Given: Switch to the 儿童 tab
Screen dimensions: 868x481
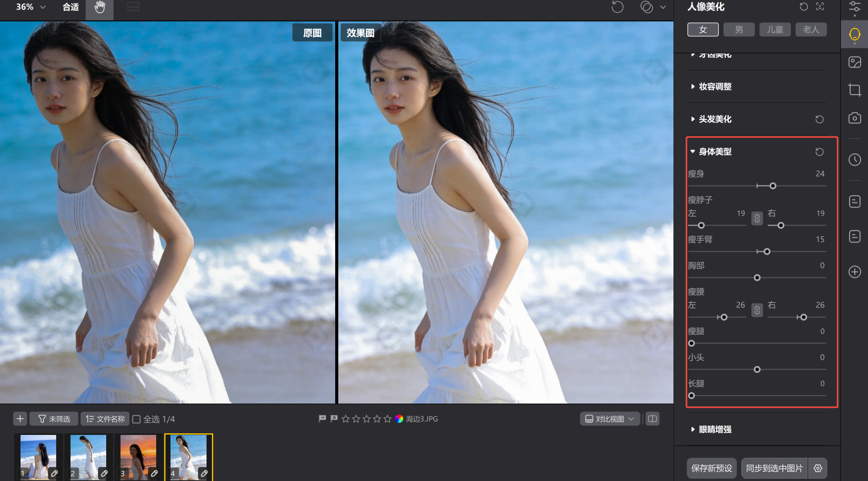Looking at the screenshot, I should coord(775,30).
